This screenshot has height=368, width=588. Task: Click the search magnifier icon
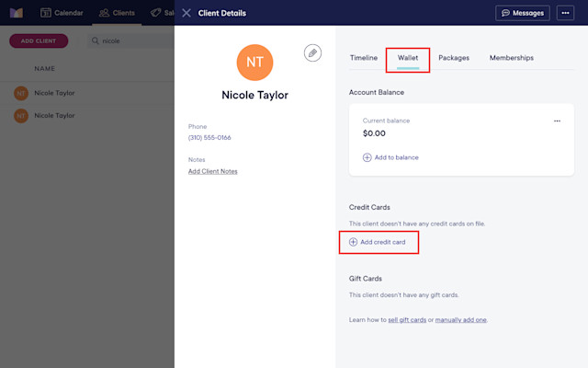pyautogui.click(x=96, y=40)
